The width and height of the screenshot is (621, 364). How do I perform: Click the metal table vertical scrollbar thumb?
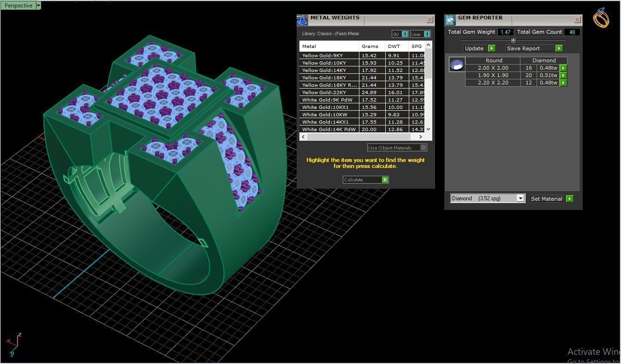[x=428, y=64]
